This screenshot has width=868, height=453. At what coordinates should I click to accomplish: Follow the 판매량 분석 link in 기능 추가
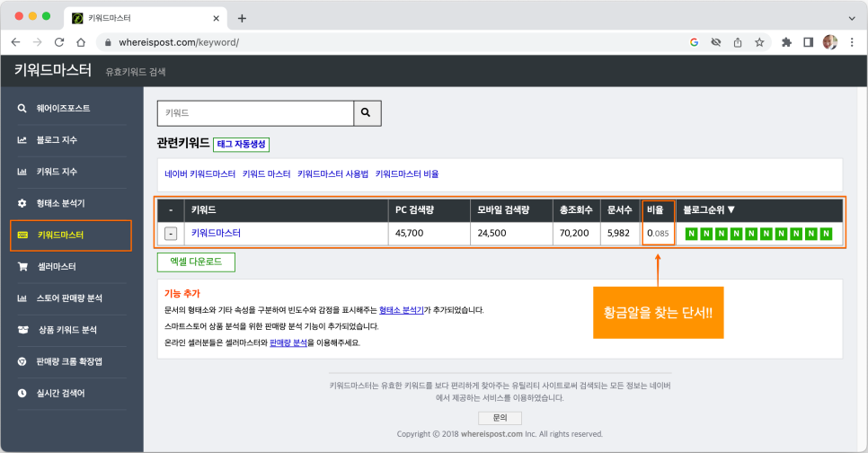pos(288,342)
